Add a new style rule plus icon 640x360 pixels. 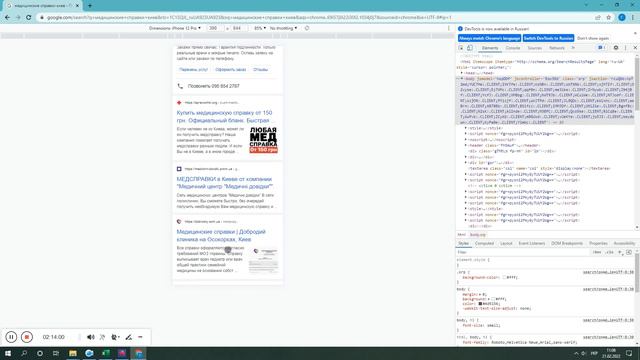(620, 252)
